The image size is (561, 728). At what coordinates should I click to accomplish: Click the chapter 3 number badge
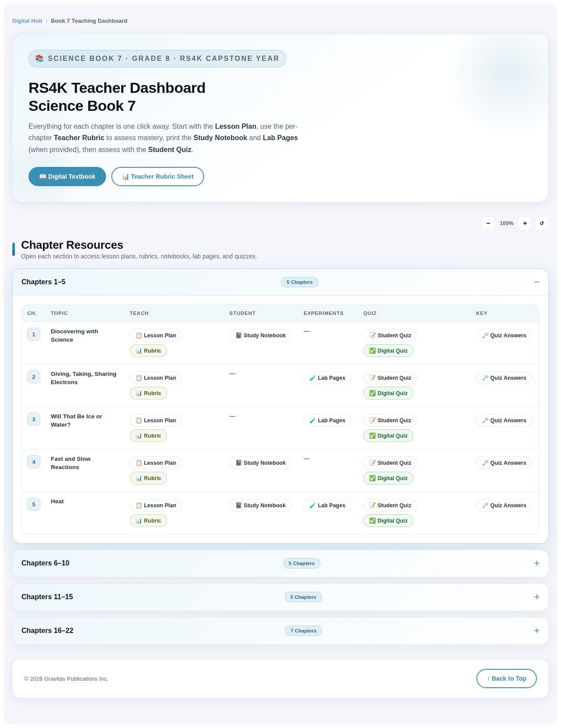point(34,420)
